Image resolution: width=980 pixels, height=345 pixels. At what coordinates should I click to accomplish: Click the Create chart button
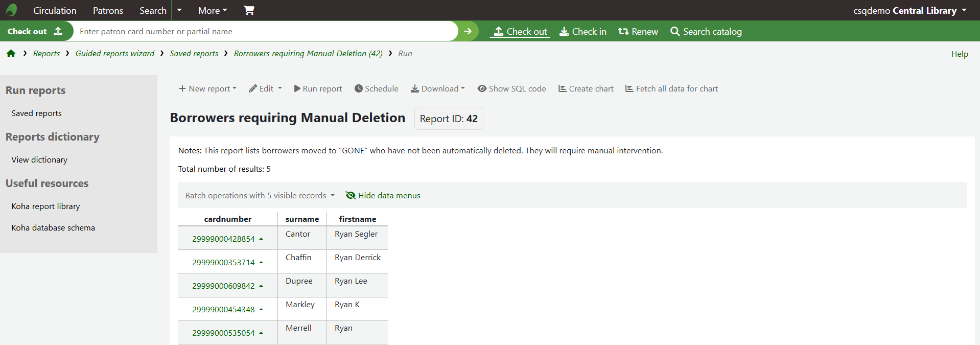pyautogui.click(x=586, y=89)
